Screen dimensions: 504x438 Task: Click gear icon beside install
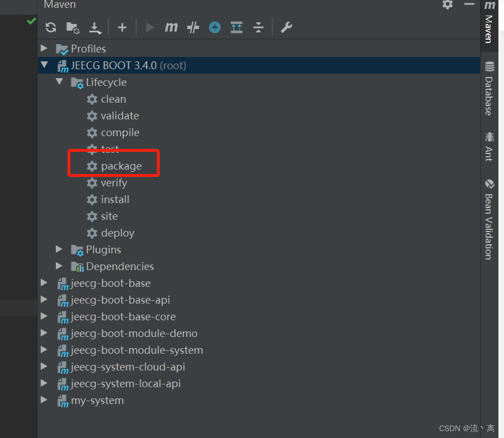92,200
